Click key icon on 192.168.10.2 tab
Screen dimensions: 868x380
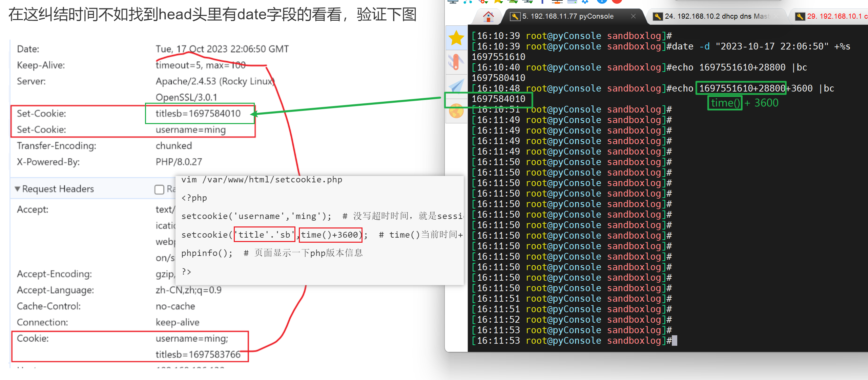(658, 16)
